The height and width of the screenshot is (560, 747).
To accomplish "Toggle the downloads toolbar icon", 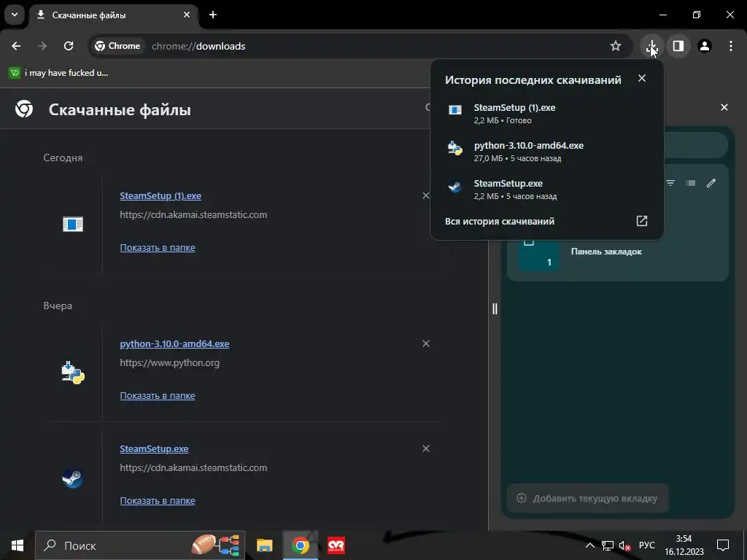I will point(651,46).
